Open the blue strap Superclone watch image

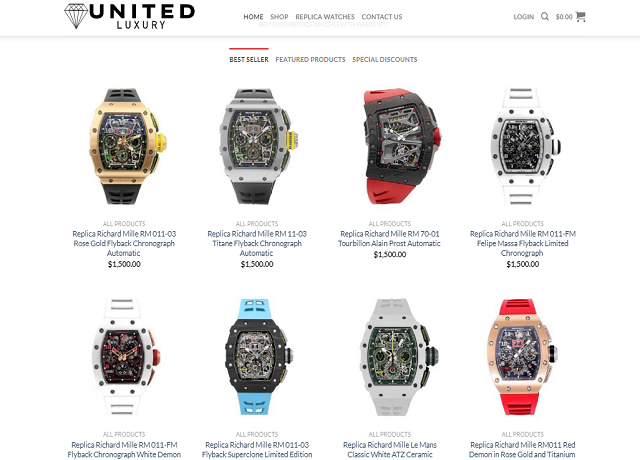point(257,357)
